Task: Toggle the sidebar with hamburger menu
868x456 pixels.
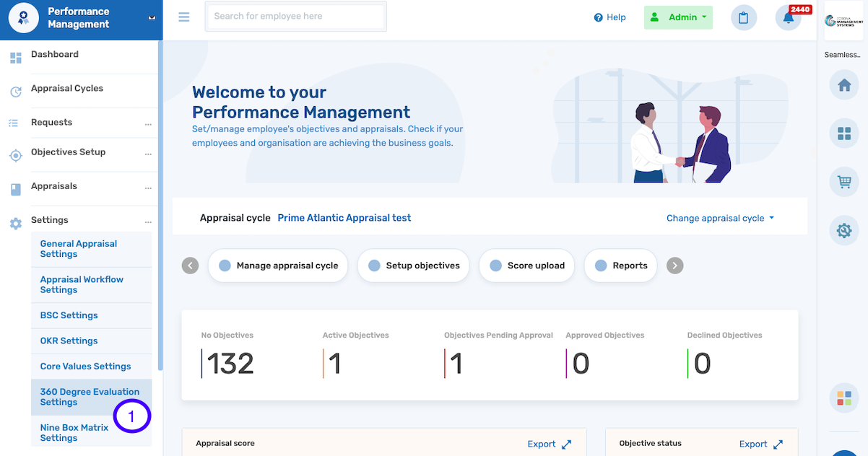Action: pyautogui.click(x=183, y=17)
